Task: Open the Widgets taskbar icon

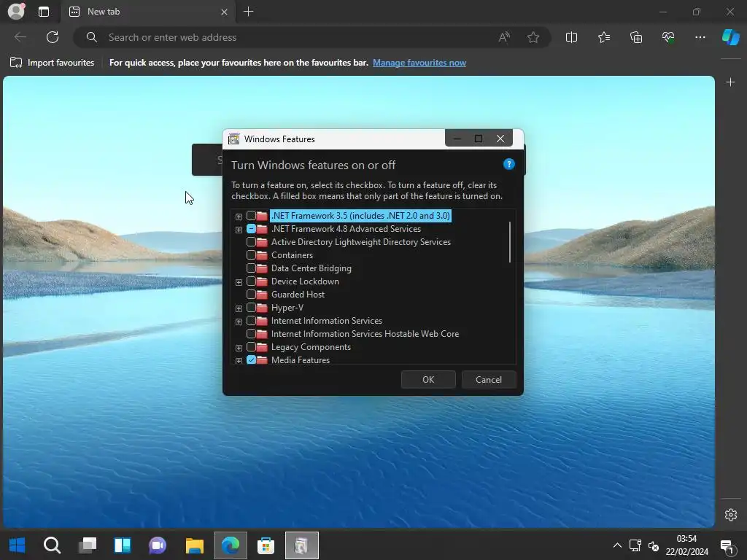Action: tap(123, 545)
